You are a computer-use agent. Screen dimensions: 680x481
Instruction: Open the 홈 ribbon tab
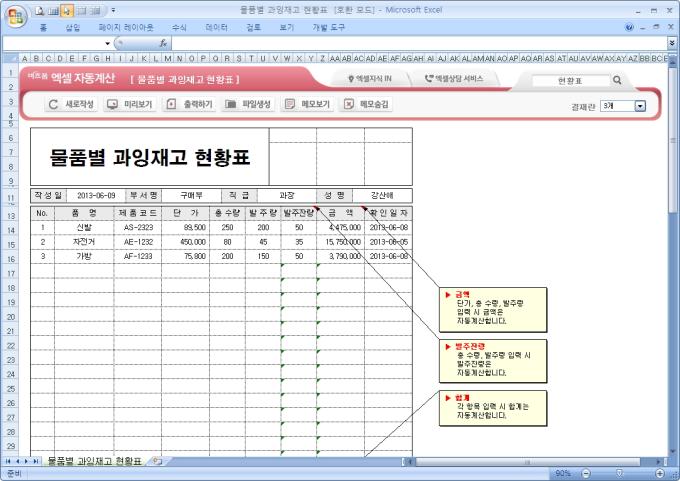click(x=43, y=27)
